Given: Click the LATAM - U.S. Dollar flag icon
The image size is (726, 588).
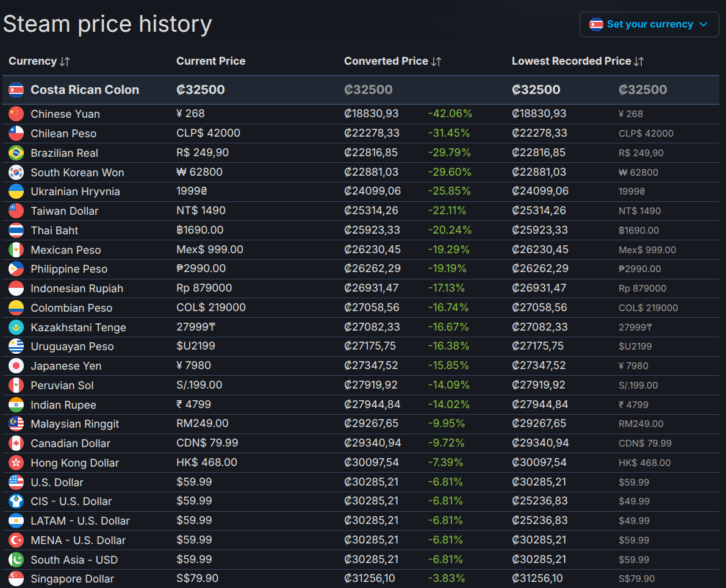Looking at the screenshot, I should [16, 521].
